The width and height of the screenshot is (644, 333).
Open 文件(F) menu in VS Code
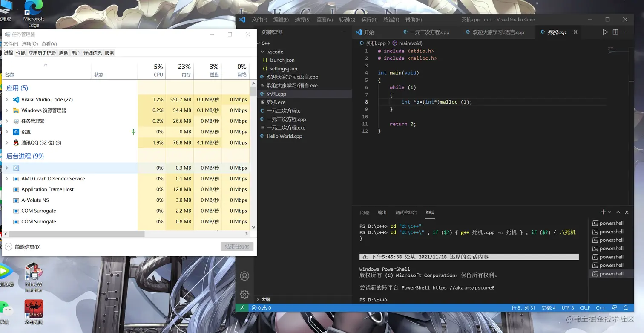(x=259, y=20)
